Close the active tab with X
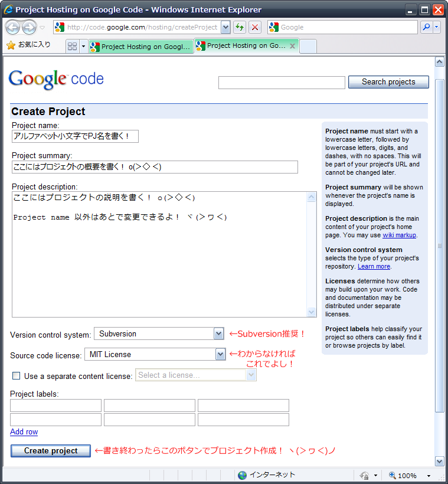The width and height of the screenshot is (448, 484). coord(292,46)
